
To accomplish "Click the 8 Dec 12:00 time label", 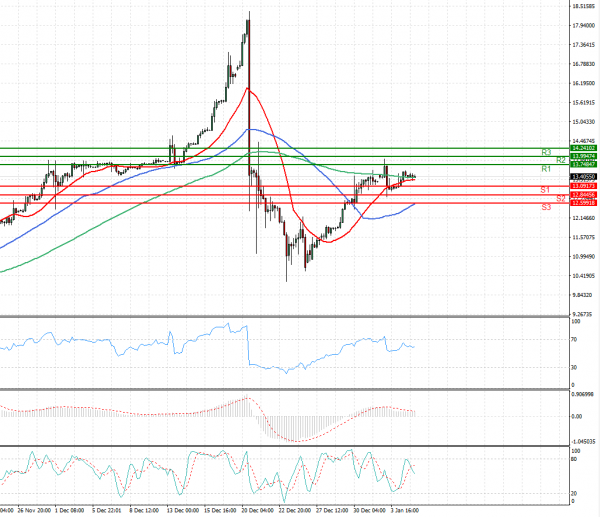I will coord(144,510).
